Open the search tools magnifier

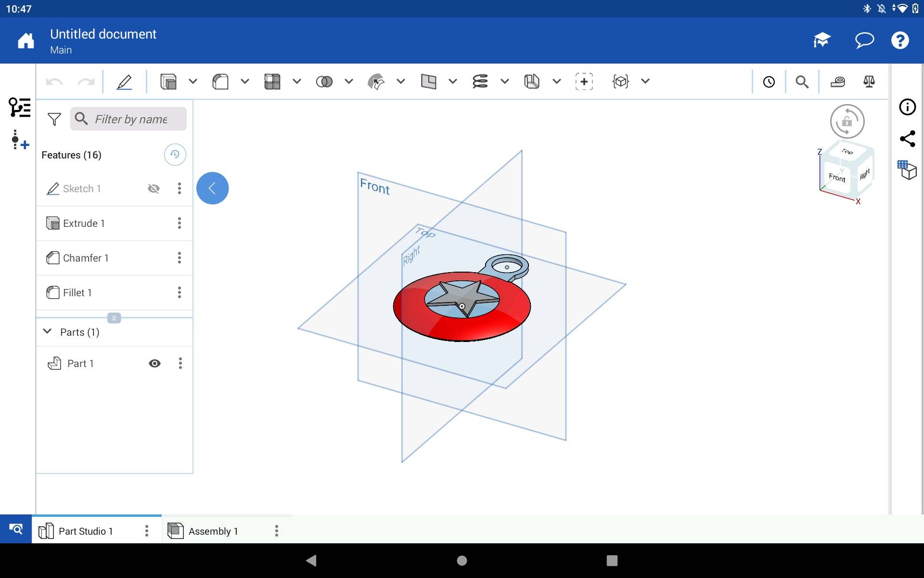point(802,82)
